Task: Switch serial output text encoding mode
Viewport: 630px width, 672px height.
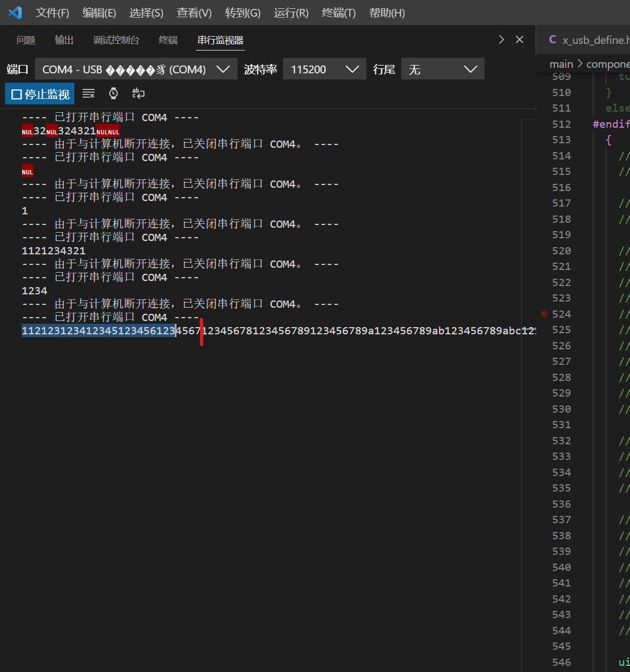Action: click(138, 93)
